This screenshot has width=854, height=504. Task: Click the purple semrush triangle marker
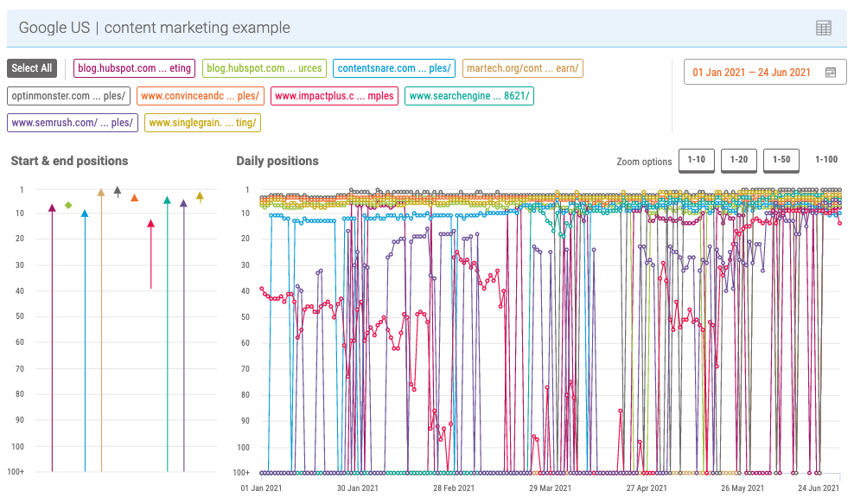coord(183,203)
